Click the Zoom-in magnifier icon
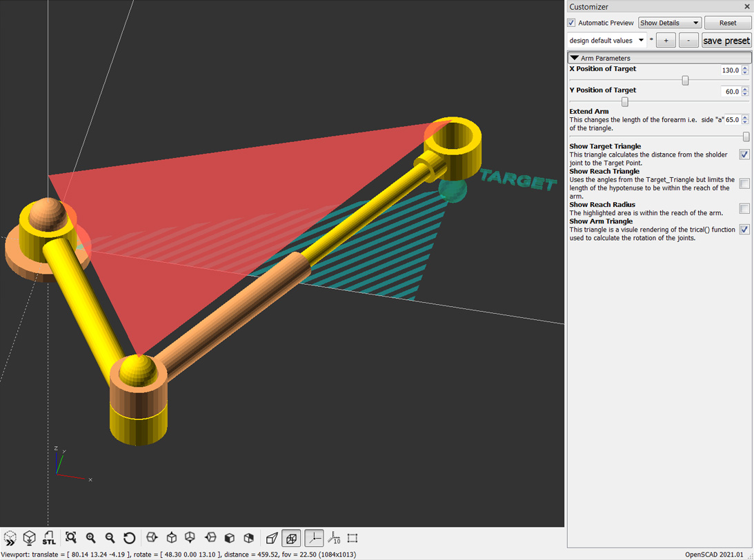Screen dimensions: 754x560 (x=90, y=538)
